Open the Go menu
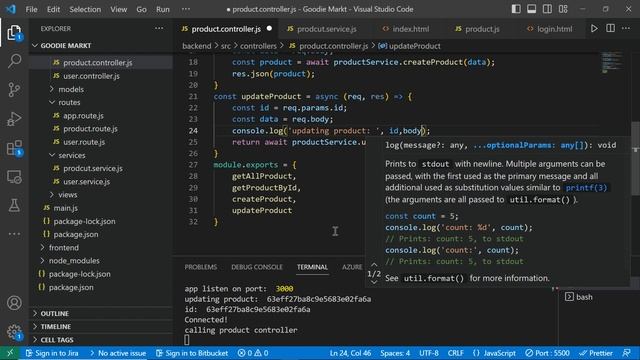The width and height of the screenshot is (640, 360). [x=141, y=9]
